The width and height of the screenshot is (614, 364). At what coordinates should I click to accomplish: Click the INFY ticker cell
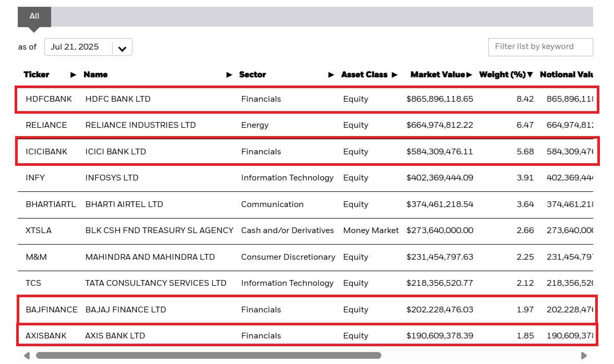(x=35, y=178)
